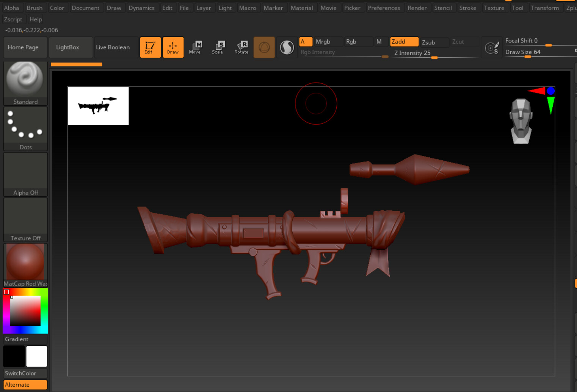Toggle Zadd sculpting mode off
The image size is (577, 392).
(x=403, y=42)
